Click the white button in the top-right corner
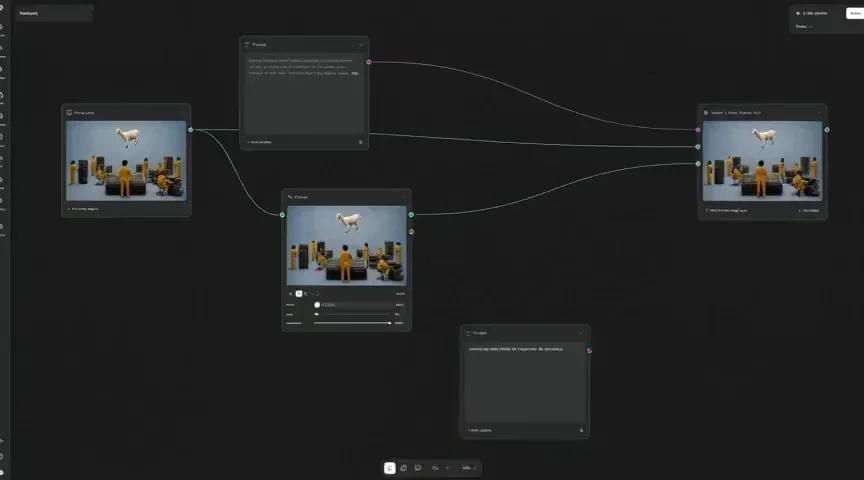Viewport: 864px width, 480px height. click(x=855, y=13)
